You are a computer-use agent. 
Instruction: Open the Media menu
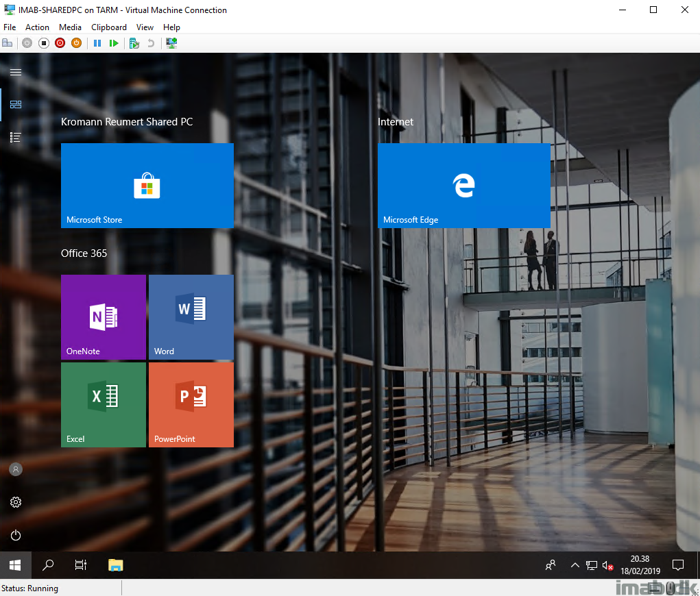point(70,27)
